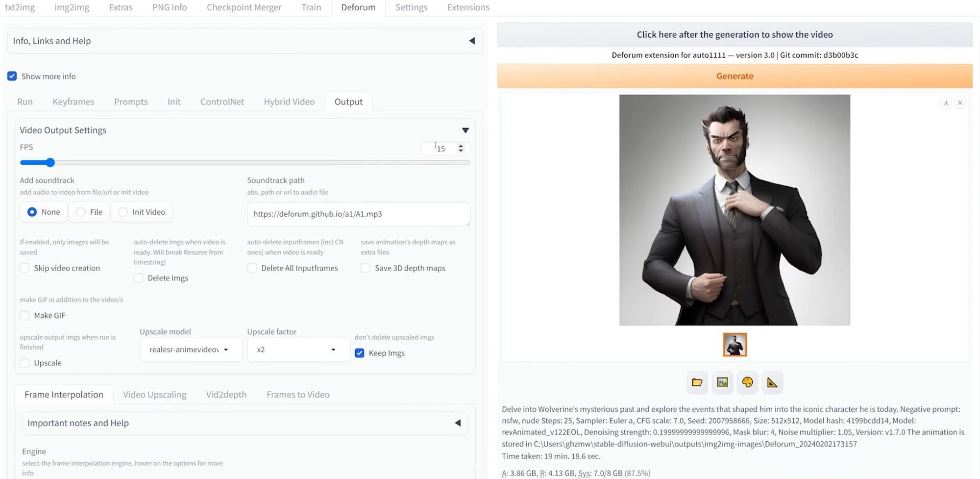This screenshot has height=479, width=980.
Task: Select the Wolverine thumbnail below preview
Action: pos(735,345)
